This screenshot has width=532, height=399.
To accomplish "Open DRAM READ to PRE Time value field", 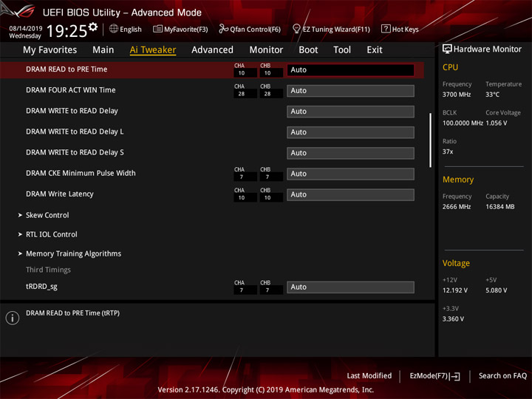I will 350,70.
